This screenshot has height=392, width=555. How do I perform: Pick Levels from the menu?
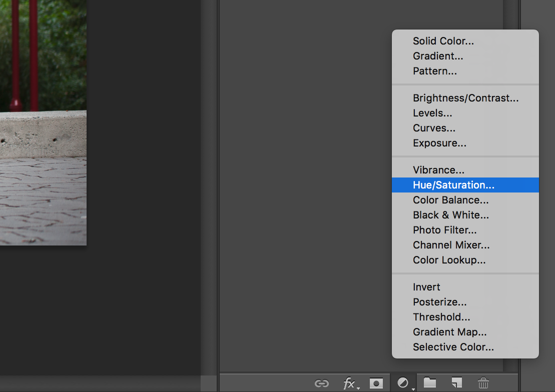pyautogui.click(x=432, y=113)
